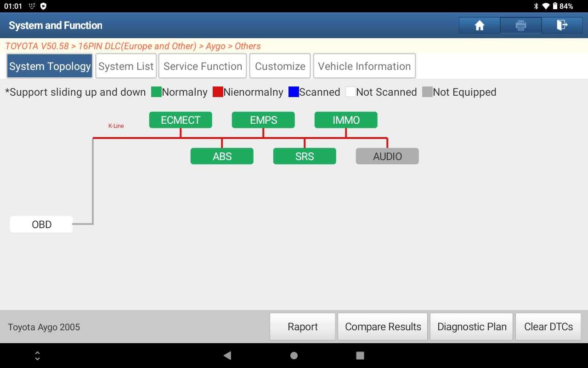Tap the TOYOTA V50.58 breadcrumb path
588x368 pixels.
[133, 46]
